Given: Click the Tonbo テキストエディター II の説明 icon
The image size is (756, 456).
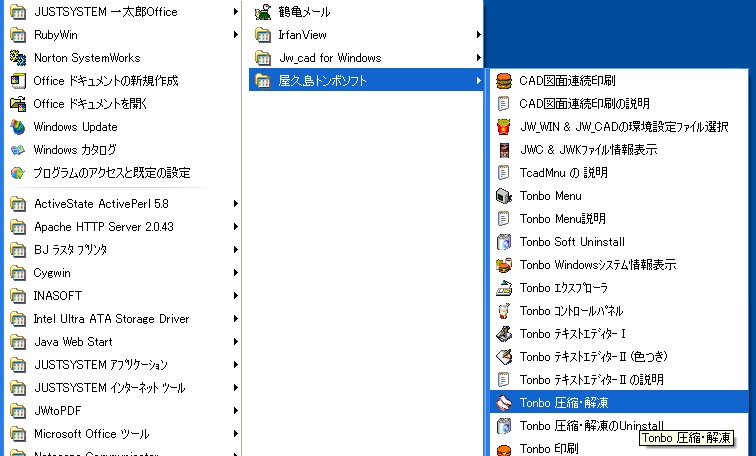Looking at the screenshot, I should click(x=503, y=380).
